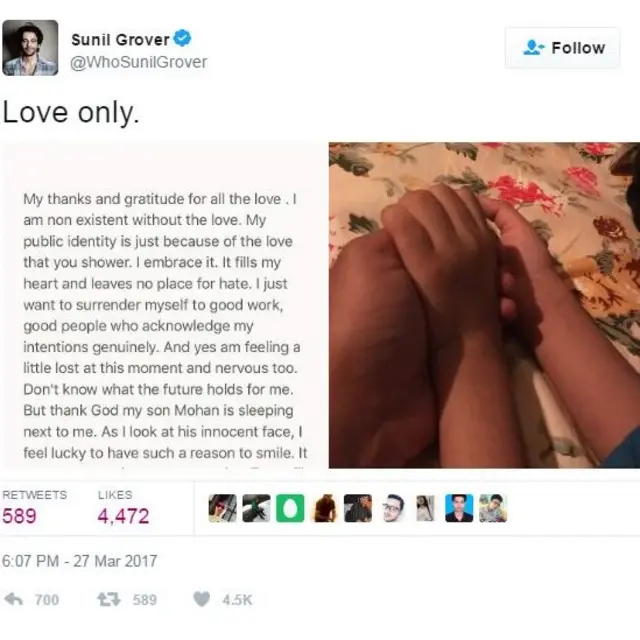The height and width of the screenshot is (640, 640).
Task: Open Sunil Grover's profile picture
Action: pos(30,48)
